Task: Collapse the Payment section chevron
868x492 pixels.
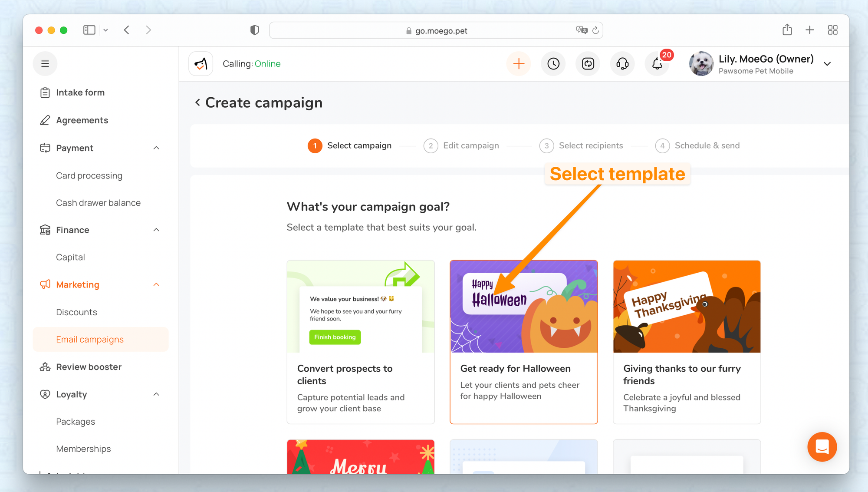Action: click(x=156, y=148)
